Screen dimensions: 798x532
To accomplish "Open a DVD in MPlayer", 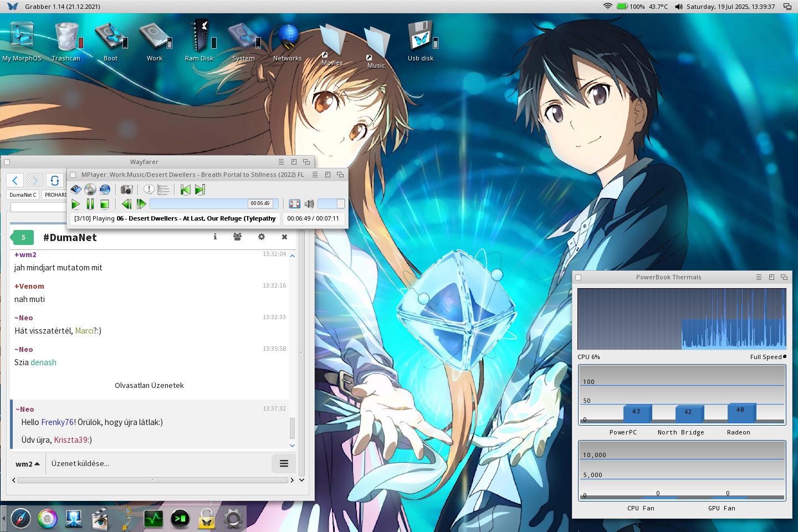I will [90, 189].
